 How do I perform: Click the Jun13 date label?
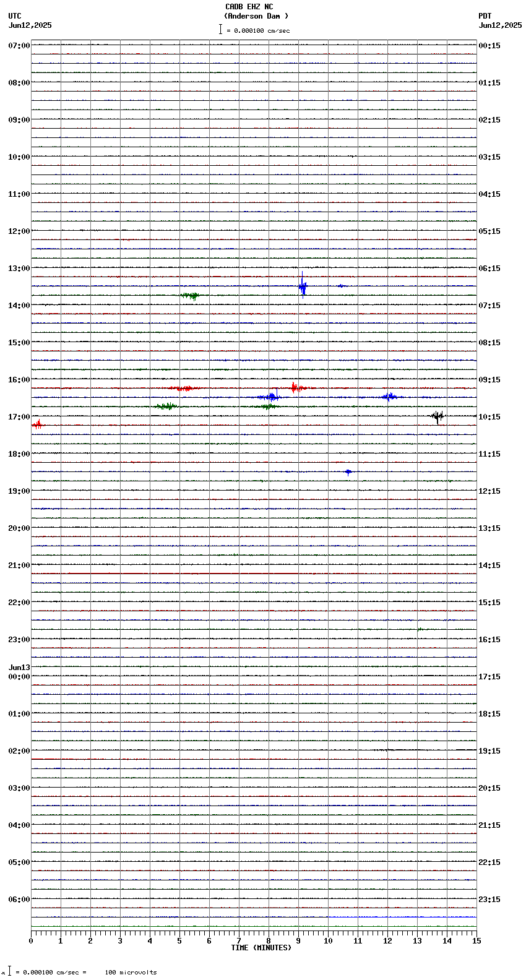pos(19,668)
